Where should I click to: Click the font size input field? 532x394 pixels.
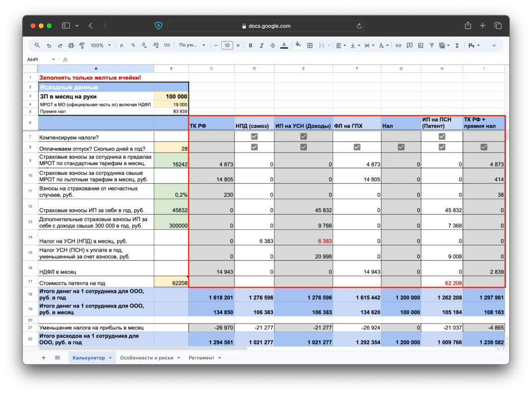point(227,45)
